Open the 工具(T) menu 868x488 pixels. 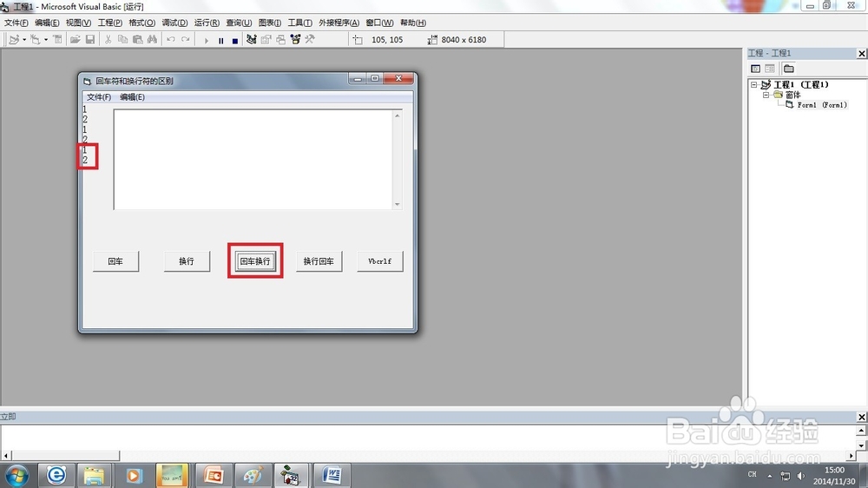tap(299, 23)
